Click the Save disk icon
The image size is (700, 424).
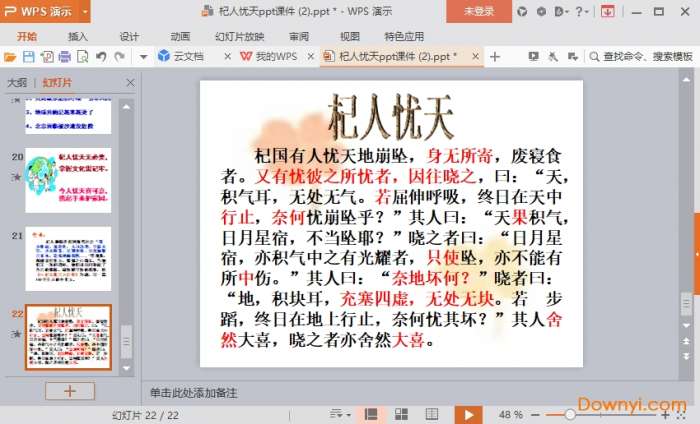tap(29, 57)
